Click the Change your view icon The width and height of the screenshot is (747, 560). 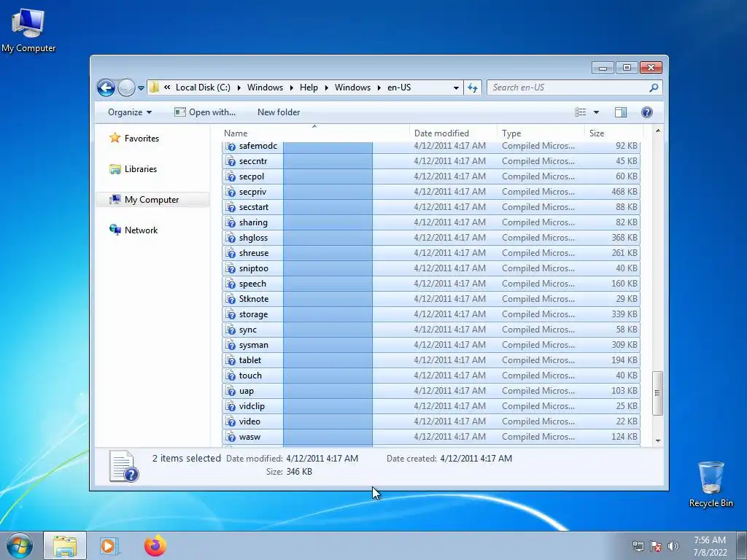click(580, 112)
